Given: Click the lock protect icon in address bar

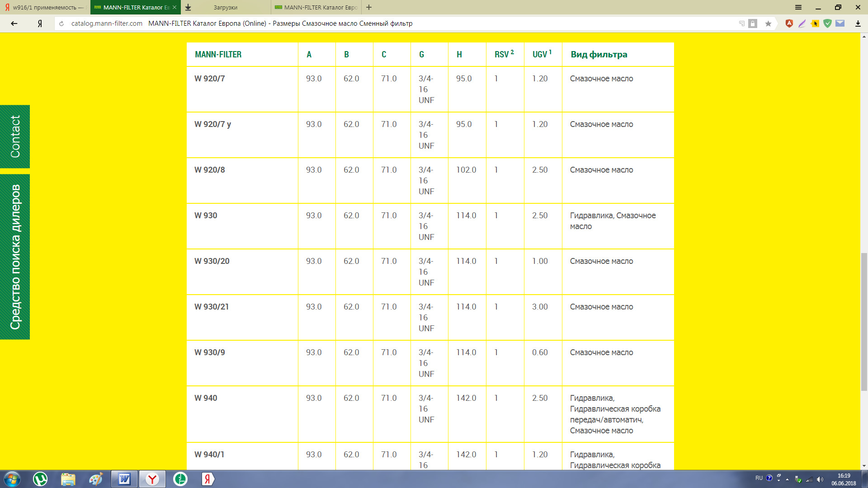Looking at the screenshot, I should point(753,23).
